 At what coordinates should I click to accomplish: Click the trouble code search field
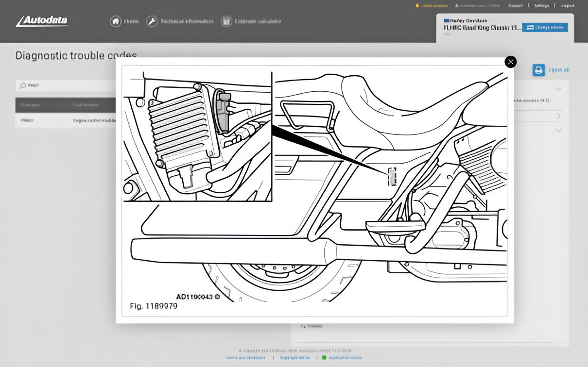[68, 85]
